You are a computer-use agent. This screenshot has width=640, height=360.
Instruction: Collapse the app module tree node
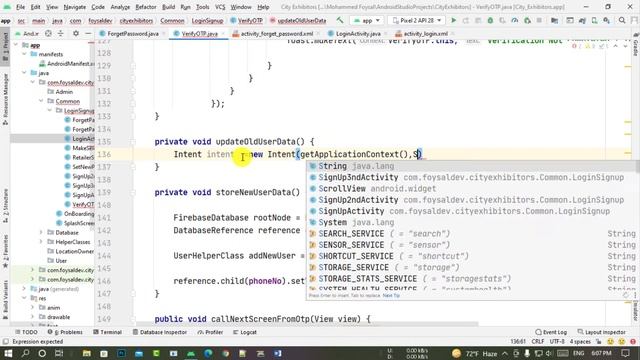pyautogui.click(x=16, y=45)
